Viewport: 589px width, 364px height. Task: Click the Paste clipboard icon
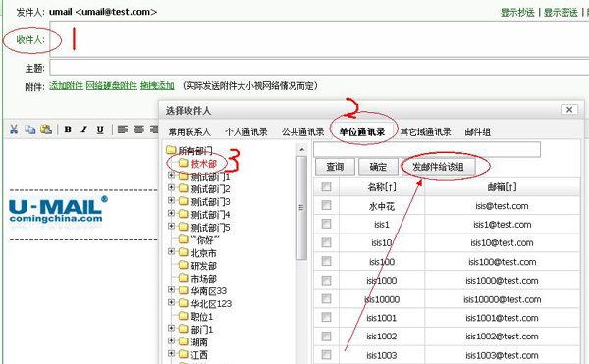tap(46, 130)
